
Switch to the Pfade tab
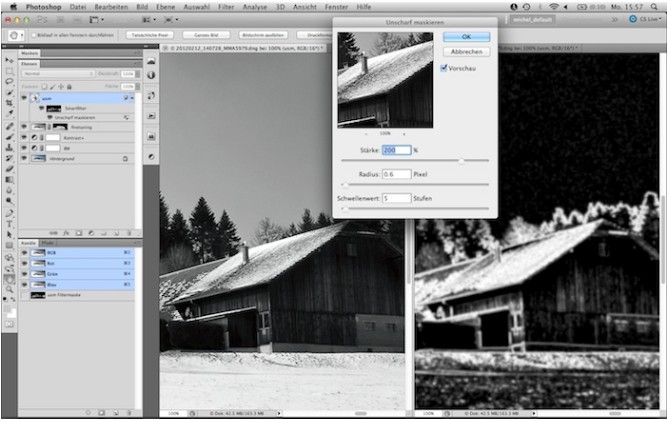click(x=47, y=243)
